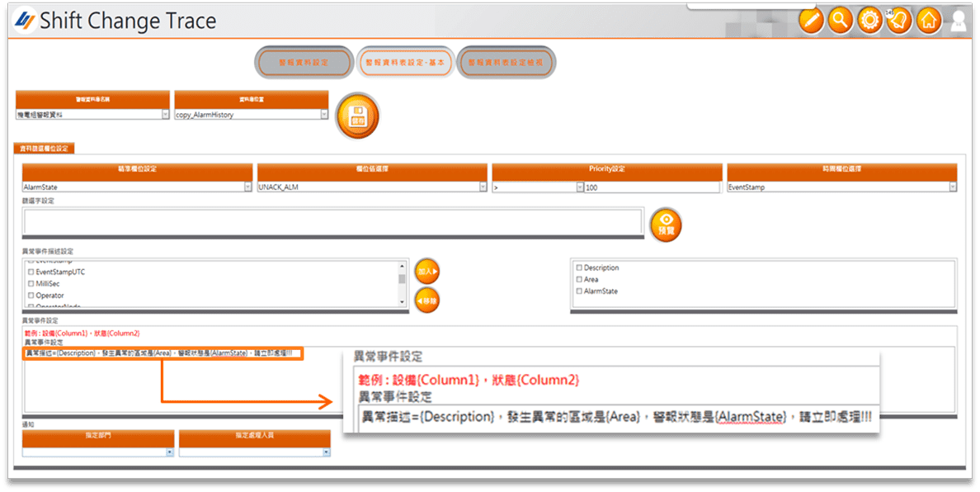Click the Home icon in the header

[x=931, y=19]
